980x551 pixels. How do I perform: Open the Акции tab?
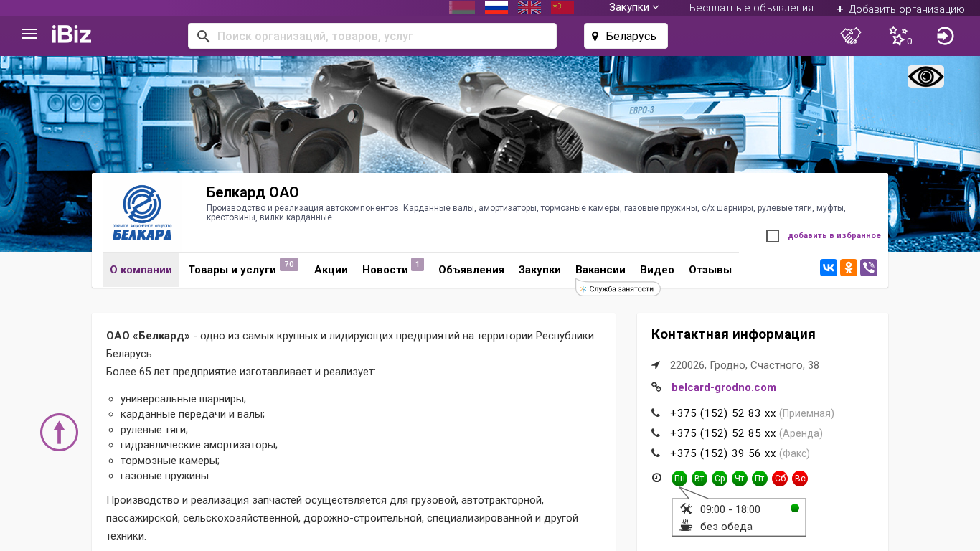tap(331, 270)
